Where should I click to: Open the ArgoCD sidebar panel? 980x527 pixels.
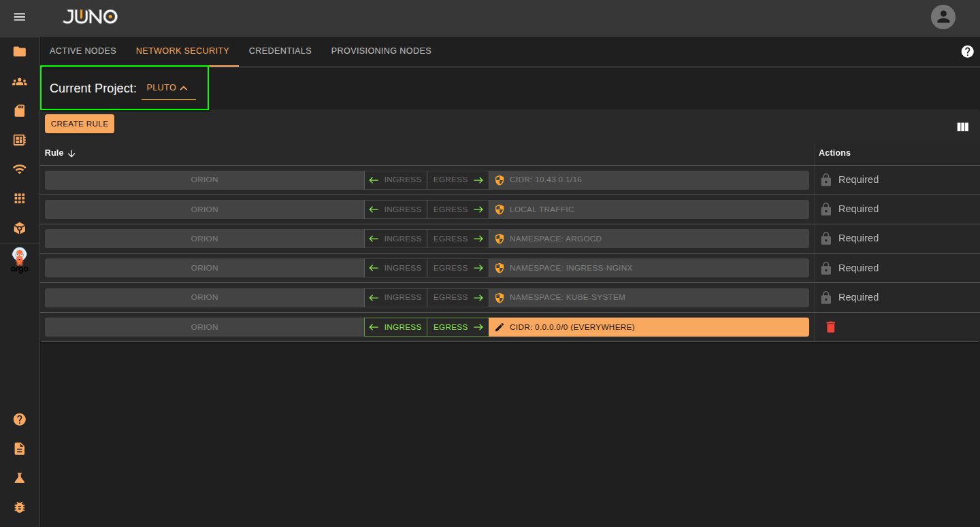pos(19,260)
